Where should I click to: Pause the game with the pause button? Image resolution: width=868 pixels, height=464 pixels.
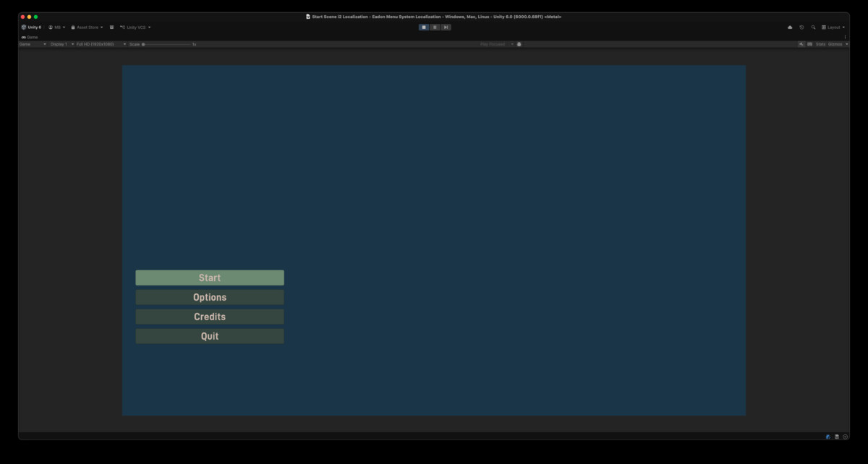pos(435,27)
